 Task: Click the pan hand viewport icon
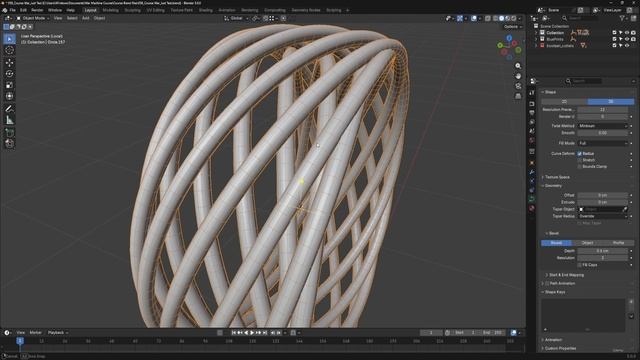518,76
